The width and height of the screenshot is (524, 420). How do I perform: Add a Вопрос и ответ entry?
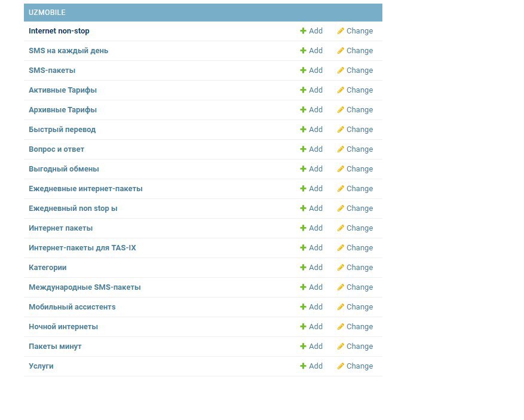(x=311, y=149)
